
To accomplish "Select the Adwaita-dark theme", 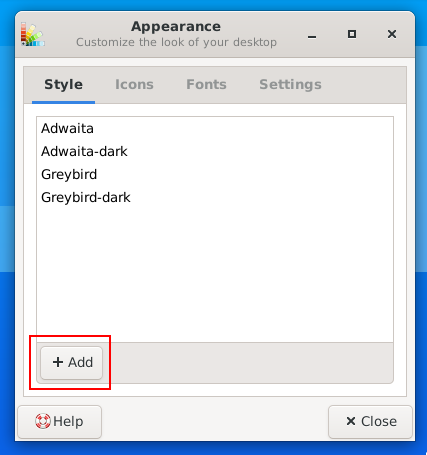I will click(x=215, y=151).
